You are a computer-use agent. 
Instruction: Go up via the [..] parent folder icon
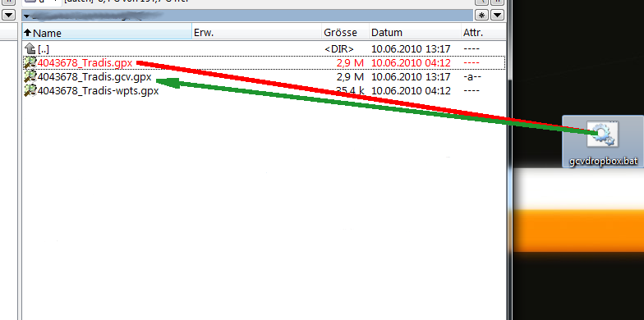point(30,49)
